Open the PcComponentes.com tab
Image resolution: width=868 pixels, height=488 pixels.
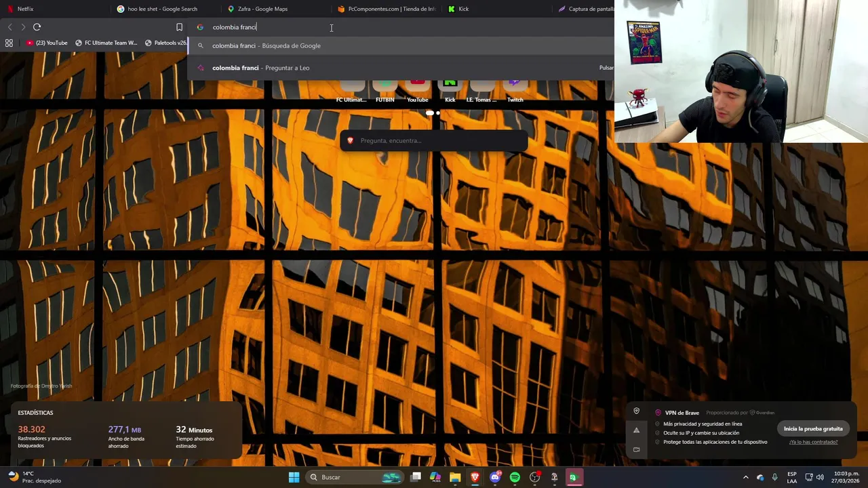[x=387, y=9]
